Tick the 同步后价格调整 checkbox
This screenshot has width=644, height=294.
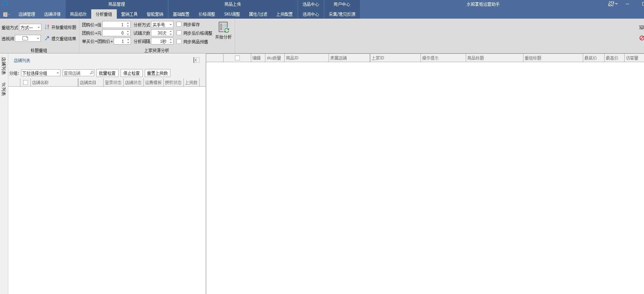point(179,33)
